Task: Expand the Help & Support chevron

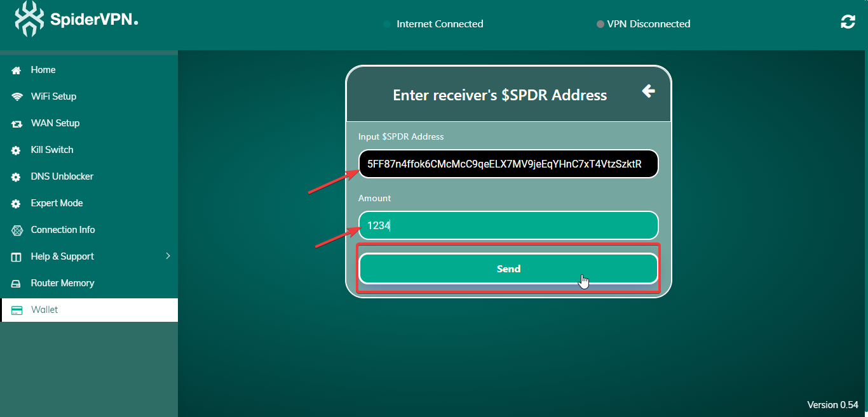Action: point(168,256)
